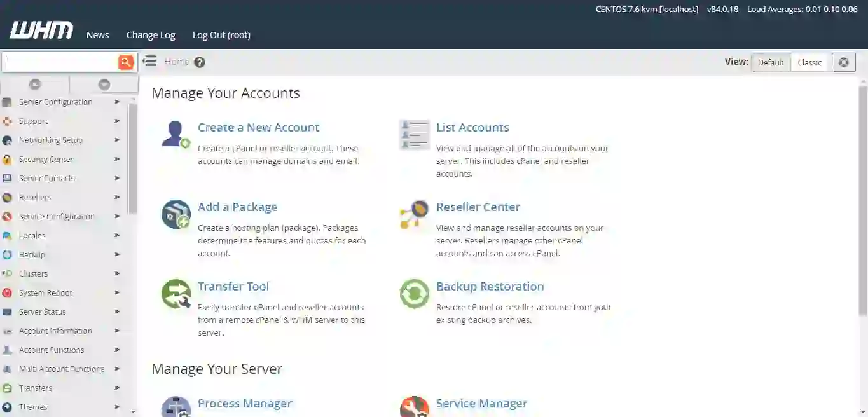The height and width of the screenshot is (417, 868).
Task: Open Account Information in sidebar
Action: point(55,331)
